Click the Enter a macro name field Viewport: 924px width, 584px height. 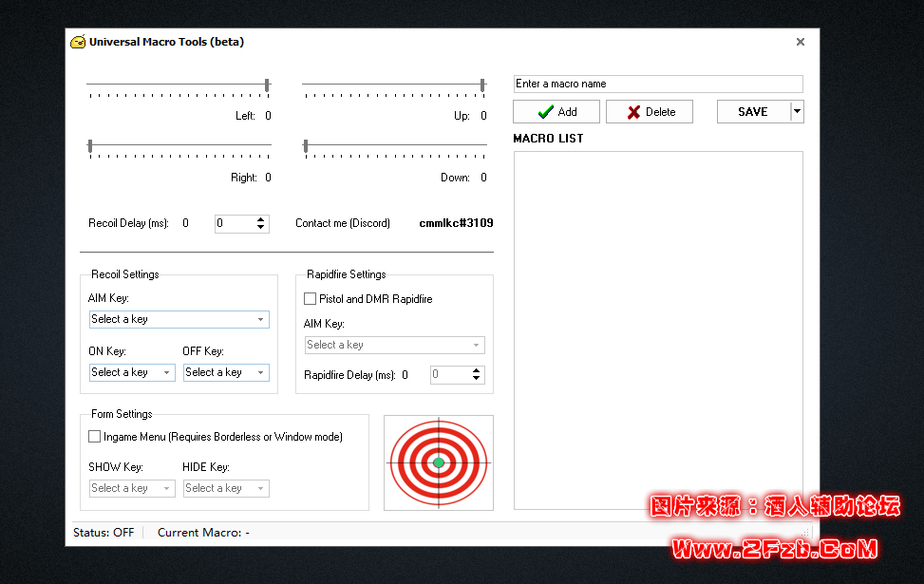coord(657,84)
